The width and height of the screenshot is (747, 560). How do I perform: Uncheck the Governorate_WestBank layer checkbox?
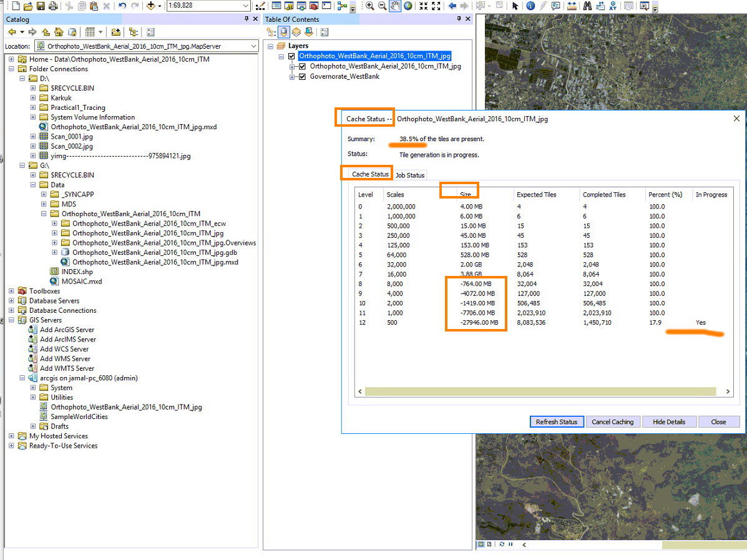pos(303,77)
